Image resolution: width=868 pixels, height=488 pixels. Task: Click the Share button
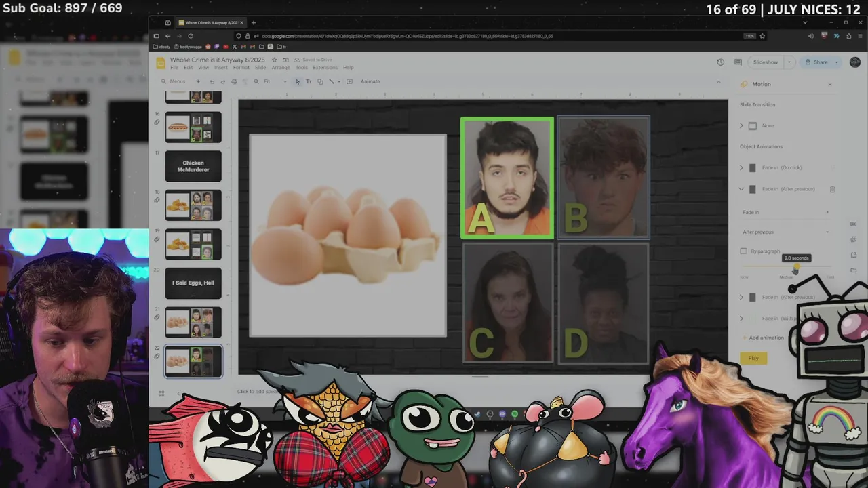pos(816,62)
